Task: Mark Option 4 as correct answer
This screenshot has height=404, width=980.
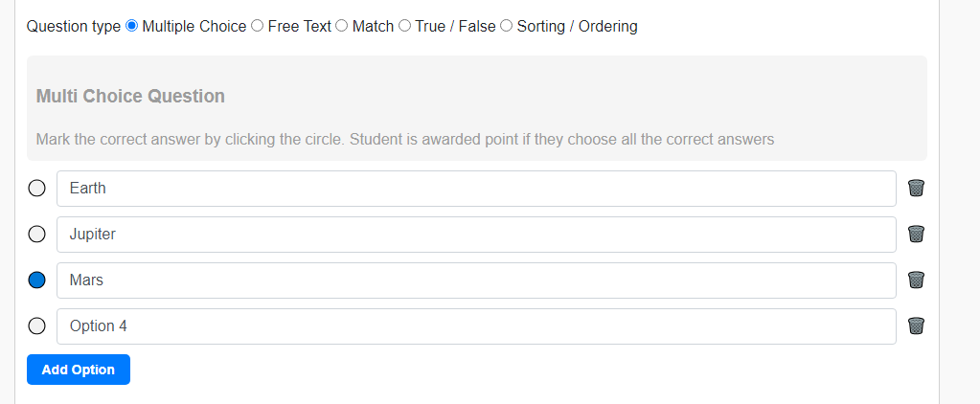Action: point(37,326)
